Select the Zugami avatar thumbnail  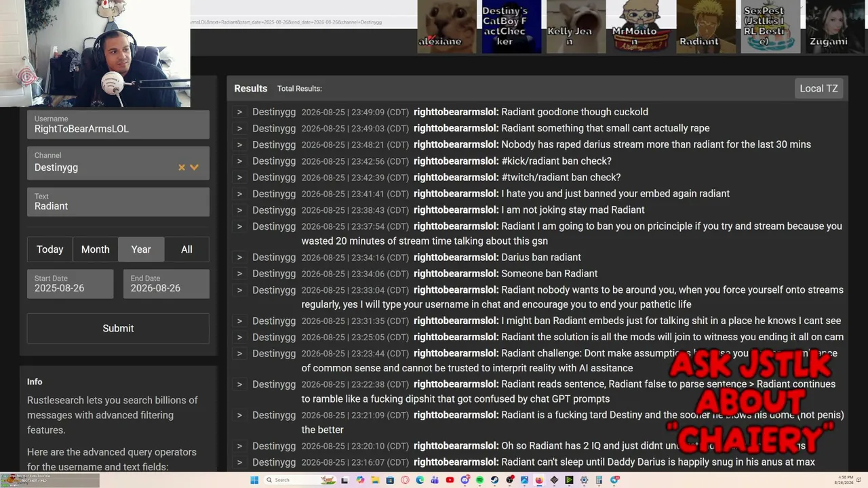835,26
